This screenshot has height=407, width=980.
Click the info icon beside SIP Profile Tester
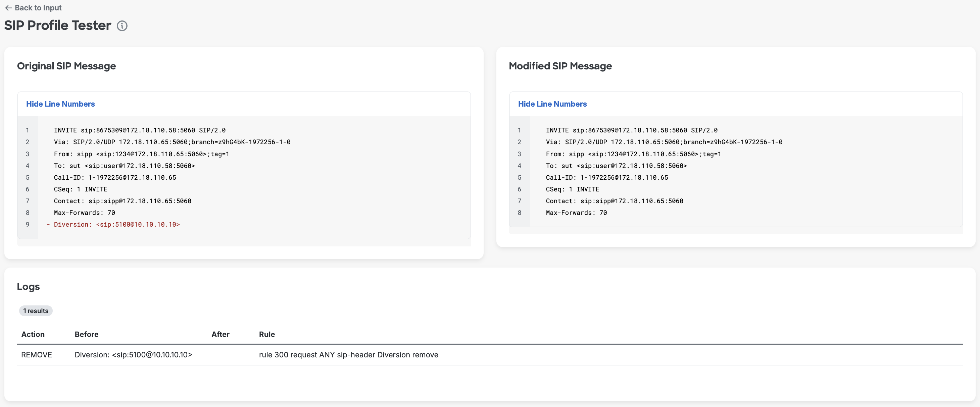[x=122, y=26]
